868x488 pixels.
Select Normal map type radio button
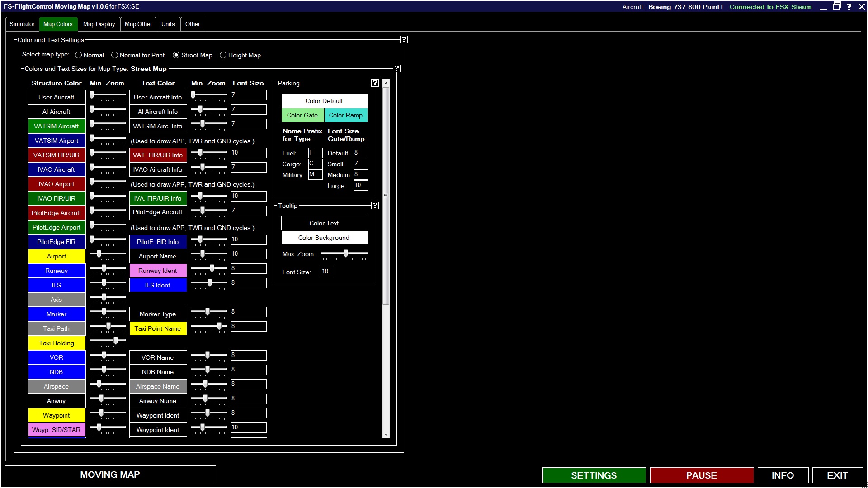78,55
